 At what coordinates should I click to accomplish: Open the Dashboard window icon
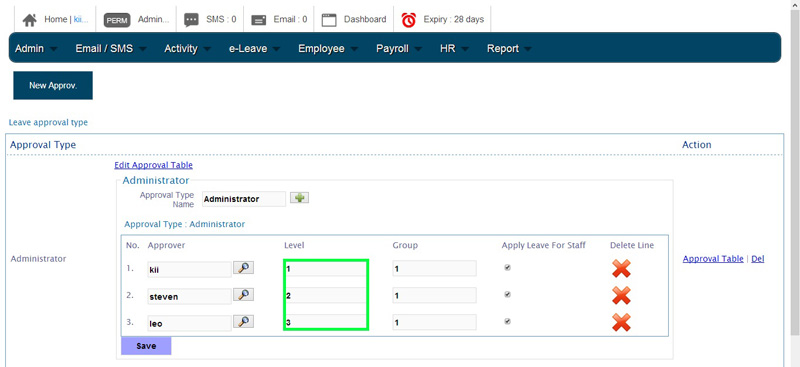coord(329,20)
